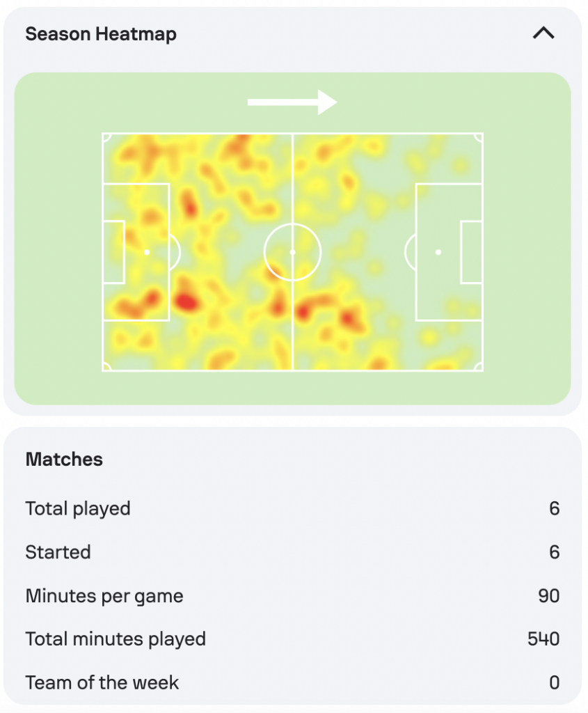Click the white attack direction arrow
This screenshot has width=588, height=713.
click(292, 102)
